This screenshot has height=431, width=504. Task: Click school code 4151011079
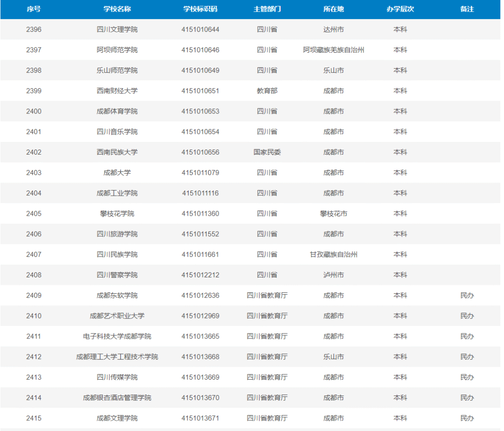coord(200,173)
